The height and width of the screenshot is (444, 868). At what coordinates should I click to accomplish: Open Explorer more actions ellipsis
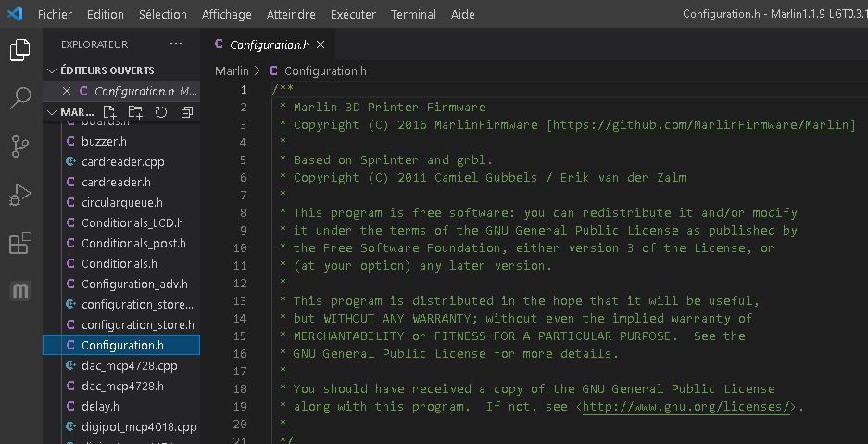(x=176, y=44)
